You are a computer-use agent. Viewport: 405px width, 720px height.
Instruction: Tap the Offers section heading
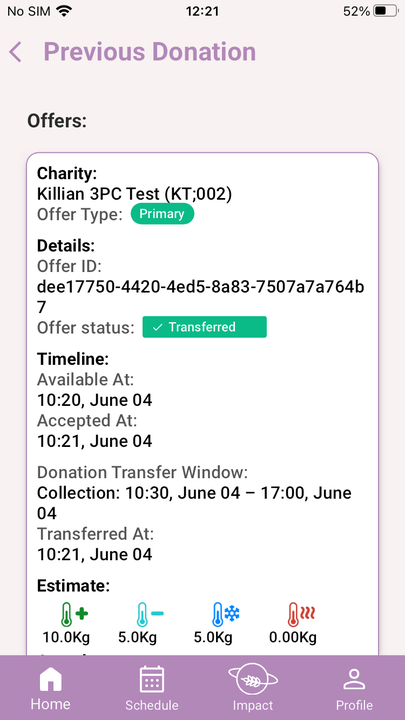click(57, 121)
